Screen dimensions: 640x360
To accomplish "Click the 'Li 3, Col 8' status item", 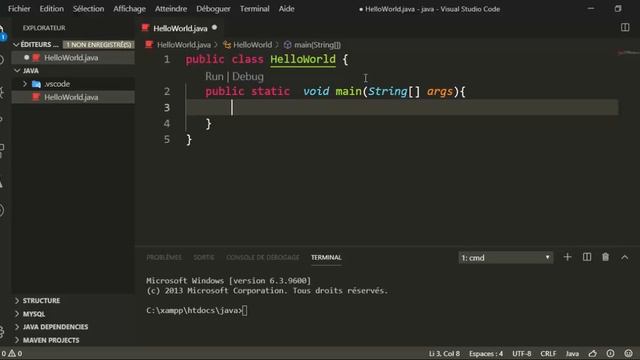I will pos(444,353).
